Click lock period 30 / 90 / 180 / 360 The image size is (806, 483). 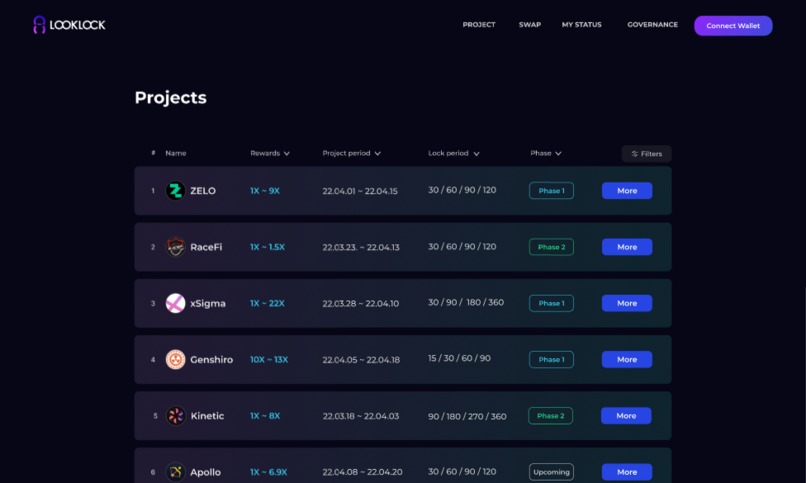pyautogui.click(x=466, y=302)
